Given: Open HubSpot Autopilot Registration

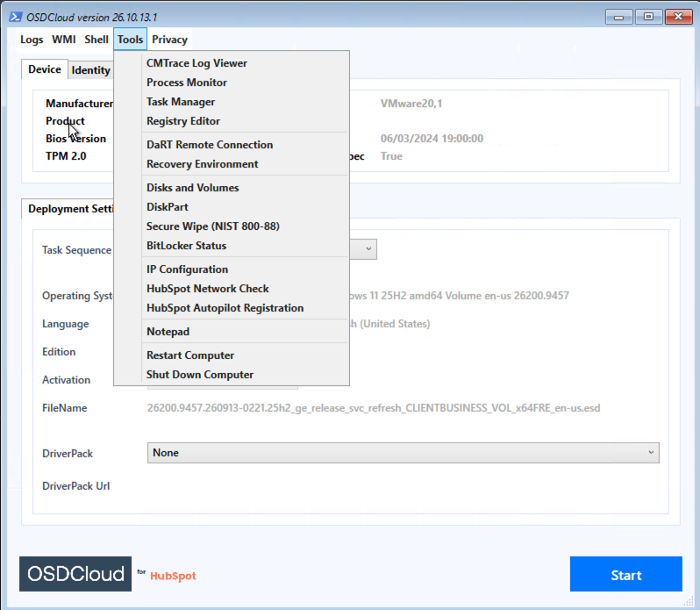Looking at the screenshot, I should pos(245,308).
